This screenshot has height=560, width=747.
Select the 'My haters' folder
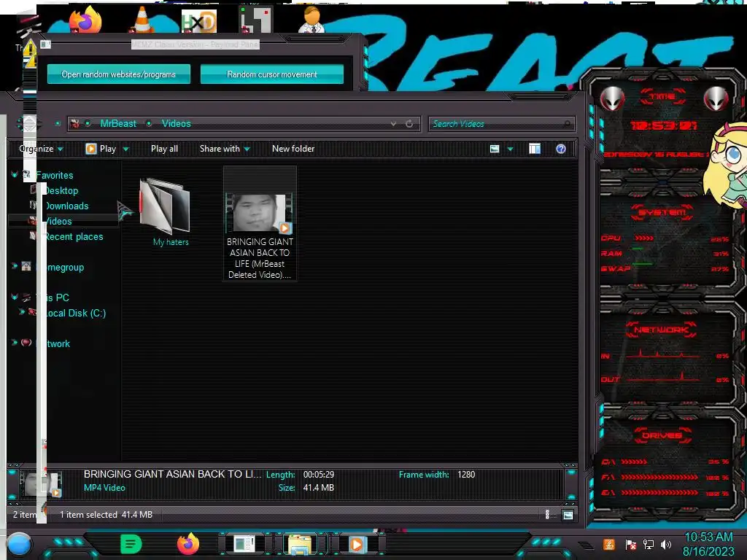166,212
